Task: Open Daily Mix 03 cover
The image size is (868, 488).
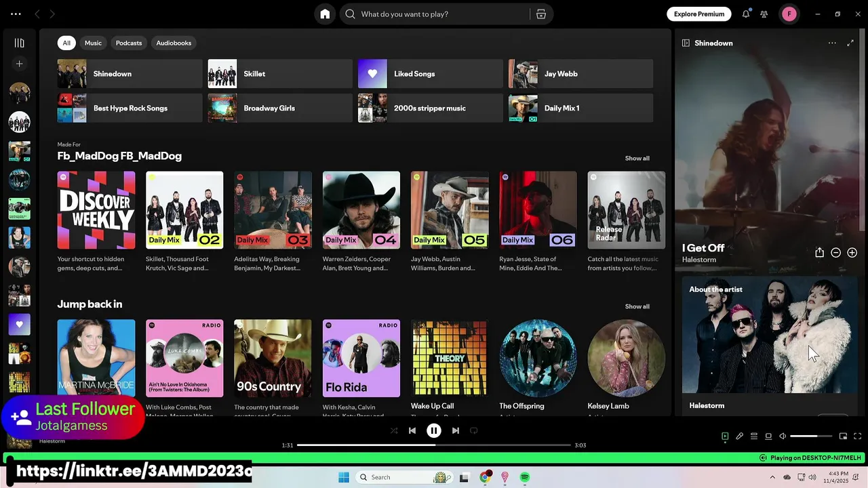Action: (273, 210)
